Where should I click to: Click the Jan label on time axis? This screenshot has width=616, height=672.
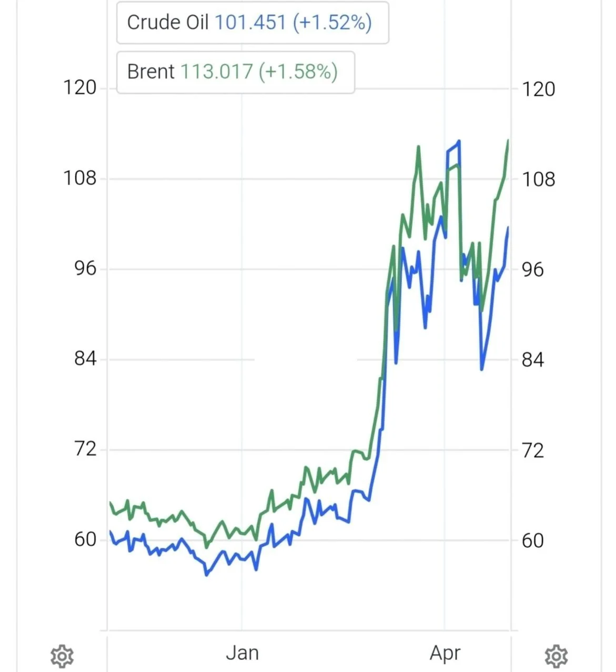click(242, 653)
